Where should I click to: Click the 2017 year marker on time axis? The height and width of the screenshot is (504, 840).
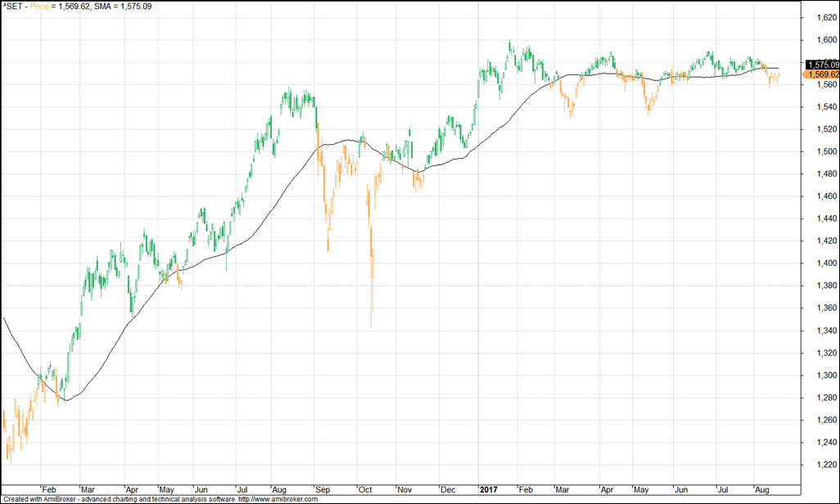pos(490,490)
